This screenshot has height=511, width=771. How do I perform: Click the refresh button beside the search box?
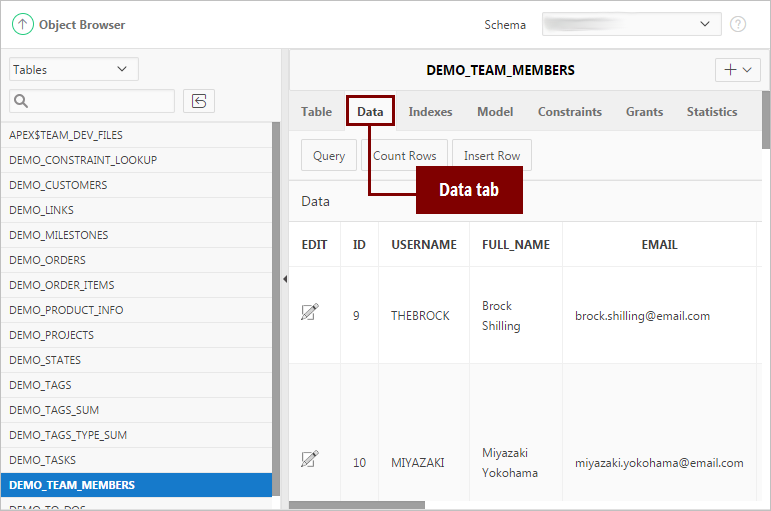(199, 101)
